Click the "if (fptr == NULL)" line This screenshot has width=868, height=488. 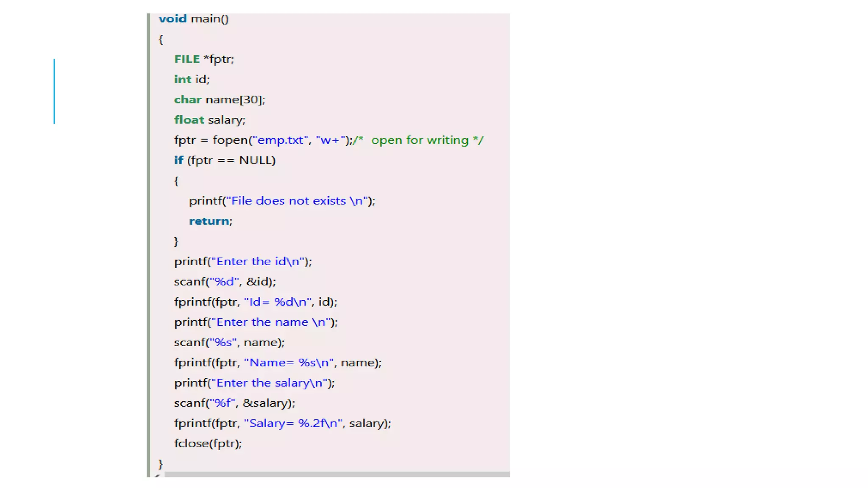pyautogui.click(x=225, y=161)
